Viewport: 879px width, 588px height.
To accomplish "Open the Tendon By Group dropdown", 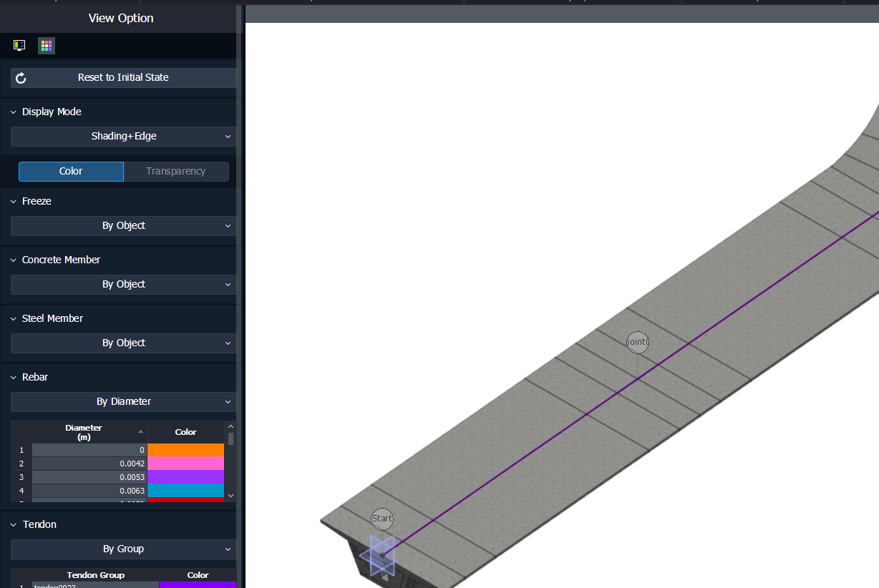I will (x=123, y=549).
